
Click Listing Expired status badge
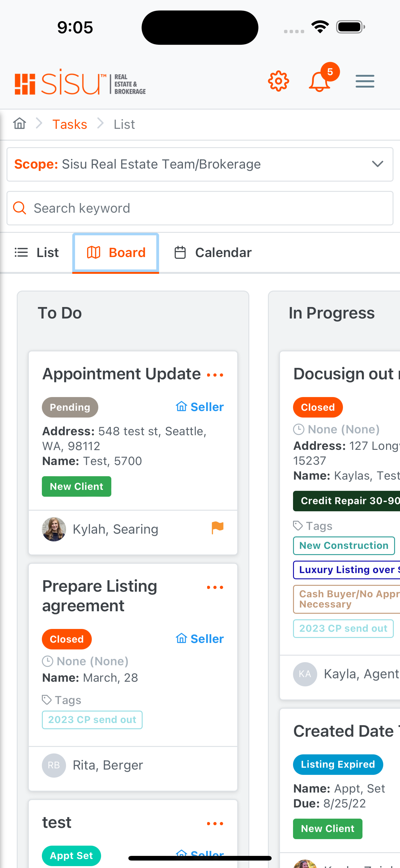click(338, 765)
